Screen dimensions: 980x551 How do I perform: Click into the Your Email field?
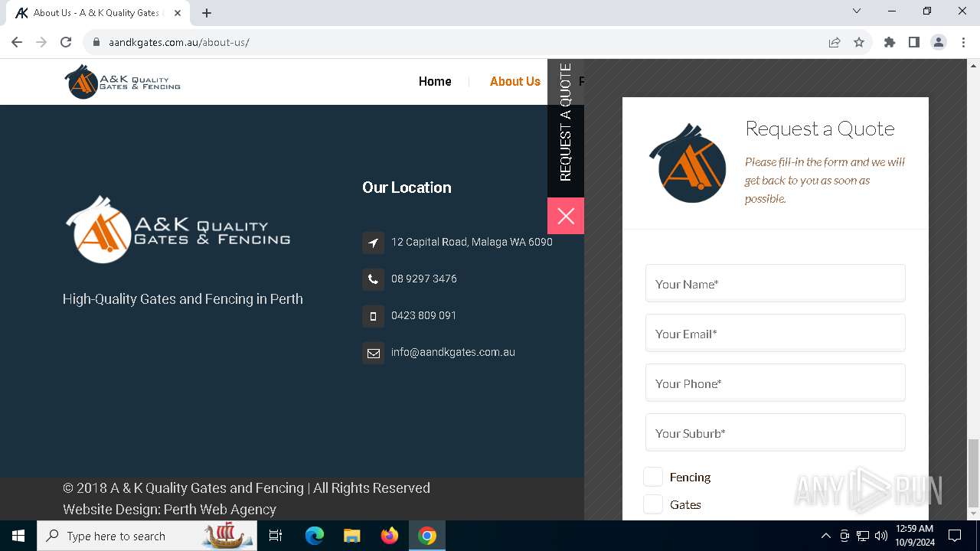(x=776, y=334)
